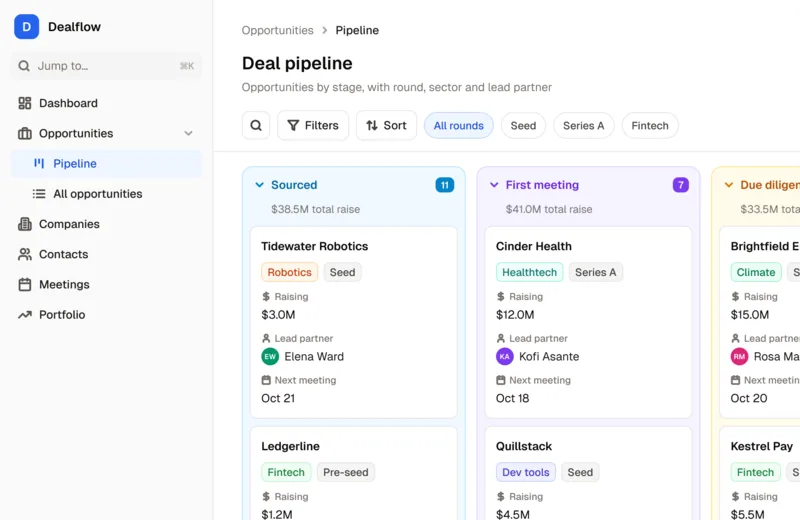Click the Dev tools sector tag
The height and width of the screenshot is (520, 800).
click(526, 472)
